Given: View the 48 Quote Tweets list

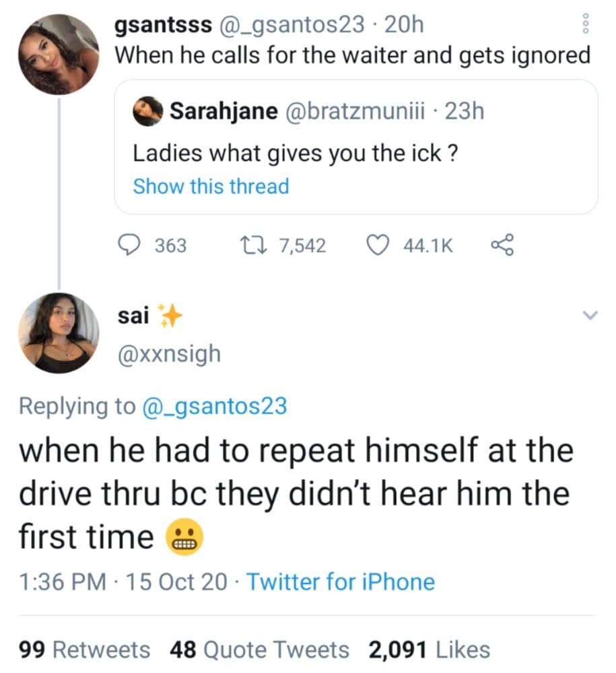Looking at the screenshot, I should point(259,649).
